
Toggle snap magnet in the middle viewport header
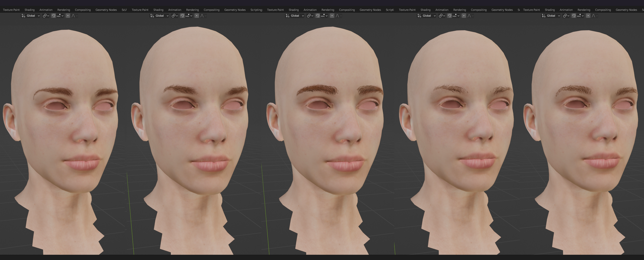(x=318, y=16)
